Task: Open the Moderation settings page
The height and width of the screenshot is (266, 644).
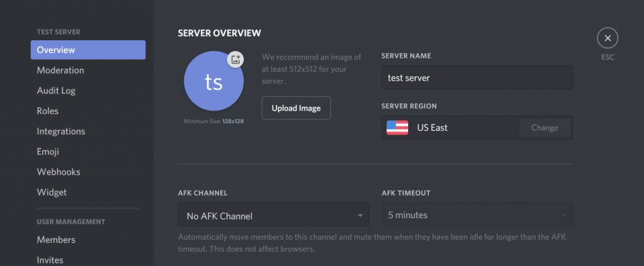Action: click(x=60, y=70)
